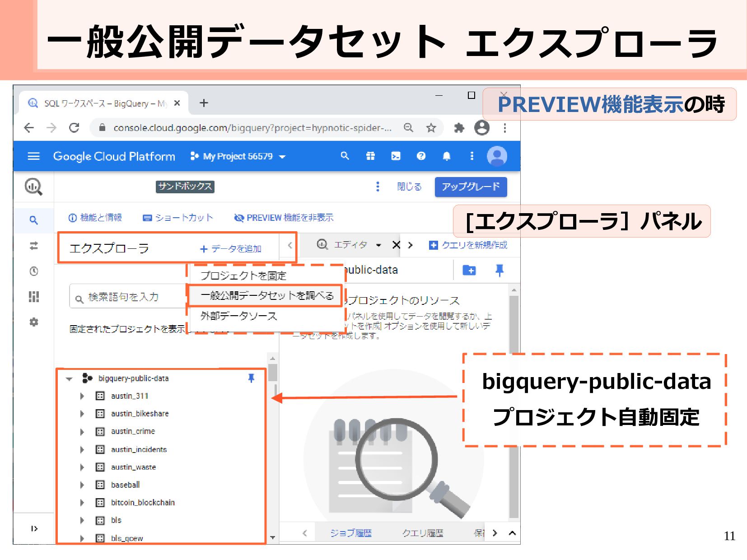
Task: Expand the austin_crime dataset
Action: click(82, 432)
